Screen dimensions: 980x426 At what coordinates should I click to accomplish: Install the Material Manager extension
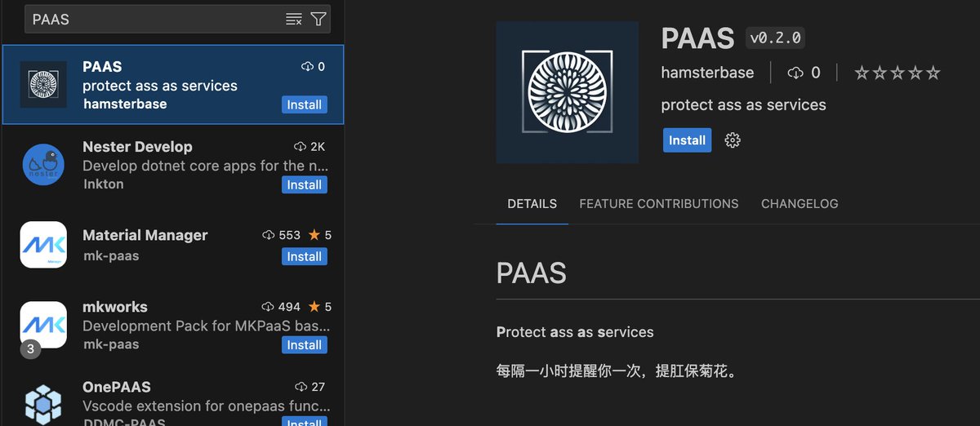305,256
